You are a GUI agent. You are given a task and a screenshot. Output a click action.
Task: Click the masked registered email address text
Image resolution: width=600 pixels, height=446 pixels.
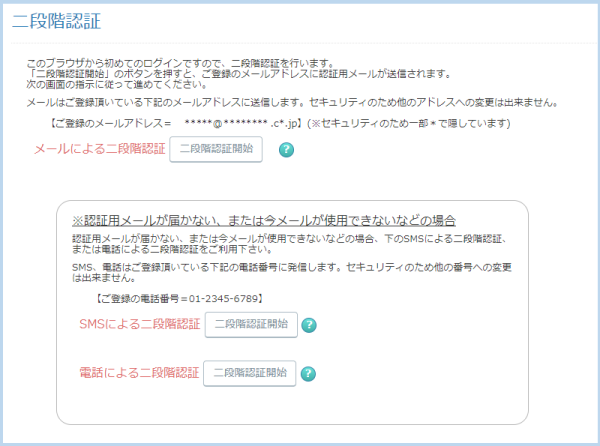point(240,124)
